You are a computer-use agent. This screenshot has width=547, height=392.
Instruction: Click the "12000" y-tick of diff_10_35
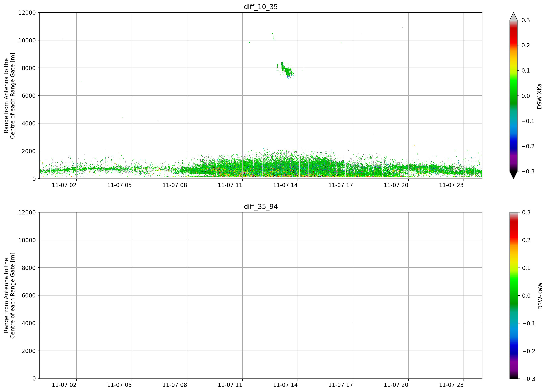coord(27,12)
